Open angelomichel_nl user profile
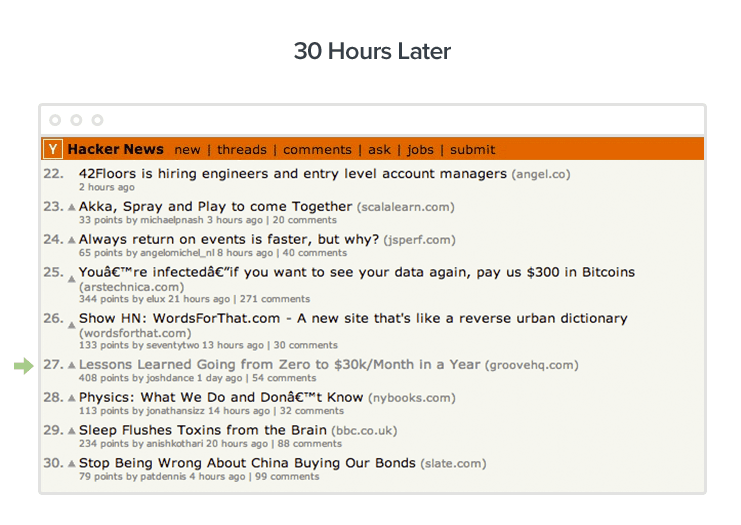Viewport: 741px width, 525px height. [x=177, y=253]
